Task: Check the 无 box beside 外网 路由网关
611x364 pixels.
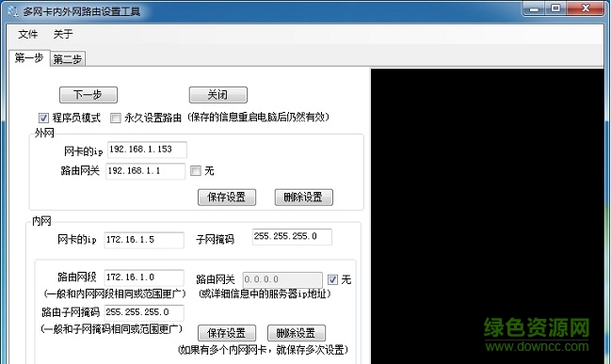Action: pyautogui.click(x=196, y=170)
